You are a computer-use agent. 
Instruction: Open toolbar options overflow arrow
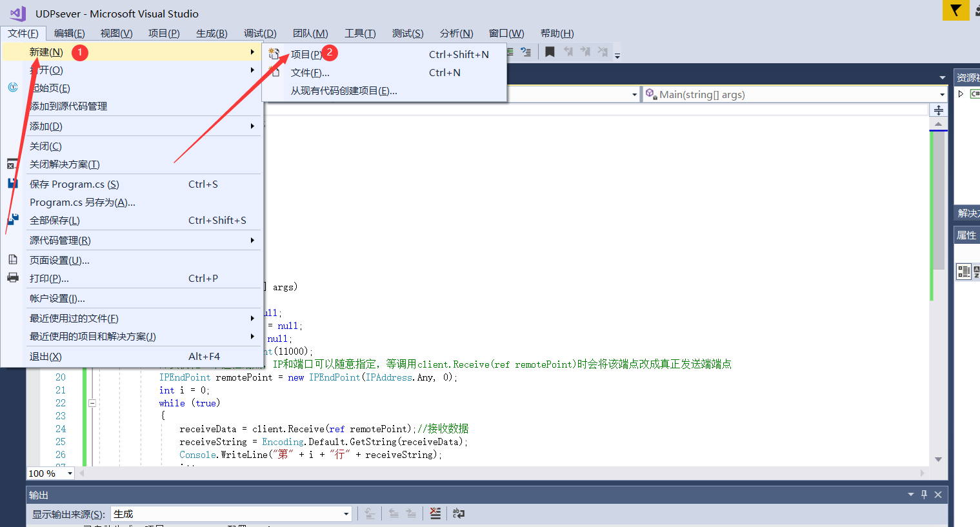coord(617,55)
